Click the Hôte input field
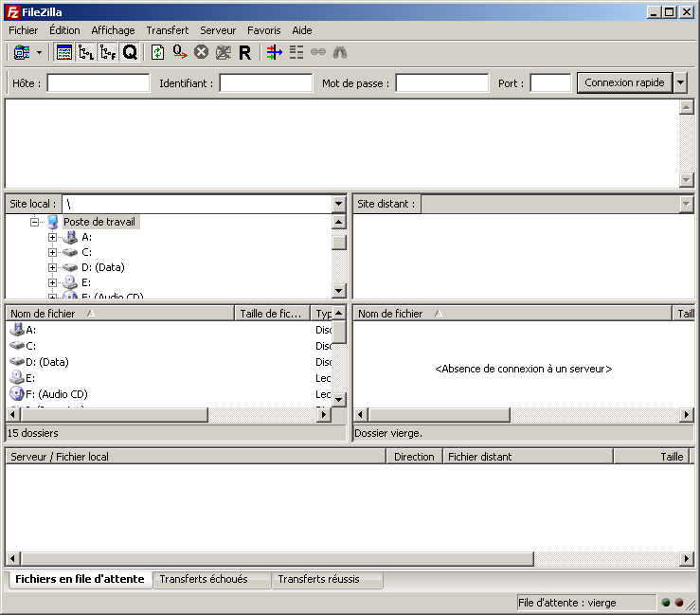 click(x=99, y=83)
